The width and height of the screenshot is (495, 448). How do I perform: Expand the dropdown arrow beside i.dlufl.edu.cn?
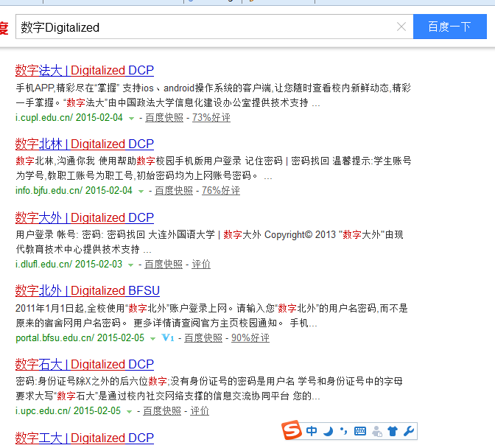(130, 265)
